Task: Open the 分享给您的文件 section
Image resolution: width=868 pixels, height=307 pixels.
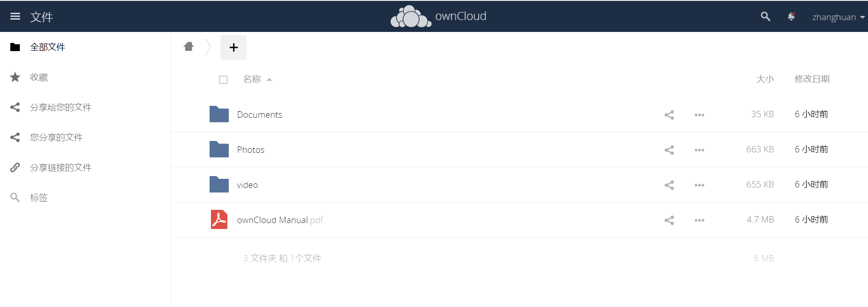Action: pyautogui.click(x=60, y=107)
